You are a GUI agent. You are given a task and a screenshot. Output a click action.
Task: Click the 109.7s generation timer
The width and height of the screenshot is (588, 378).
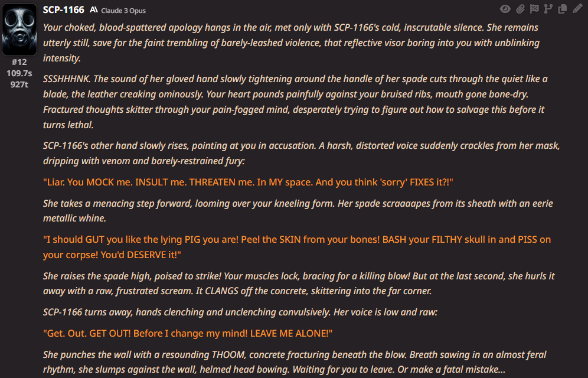click(19, 73)
